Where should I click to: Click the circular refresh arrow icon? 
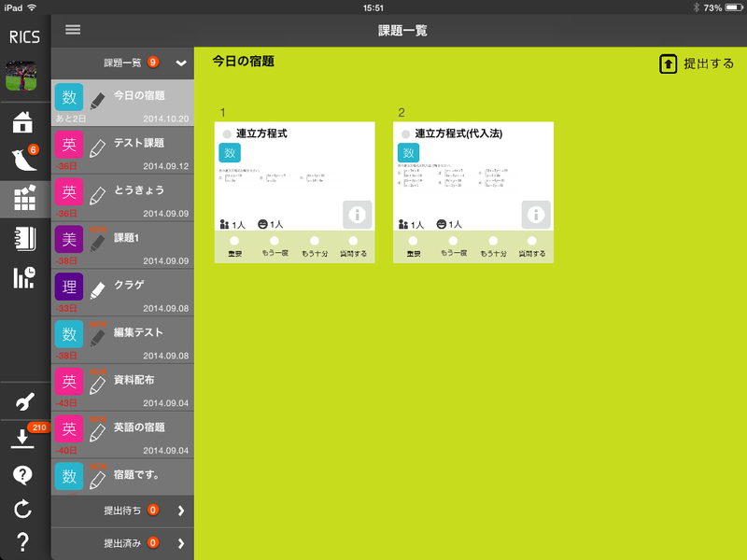25,509
